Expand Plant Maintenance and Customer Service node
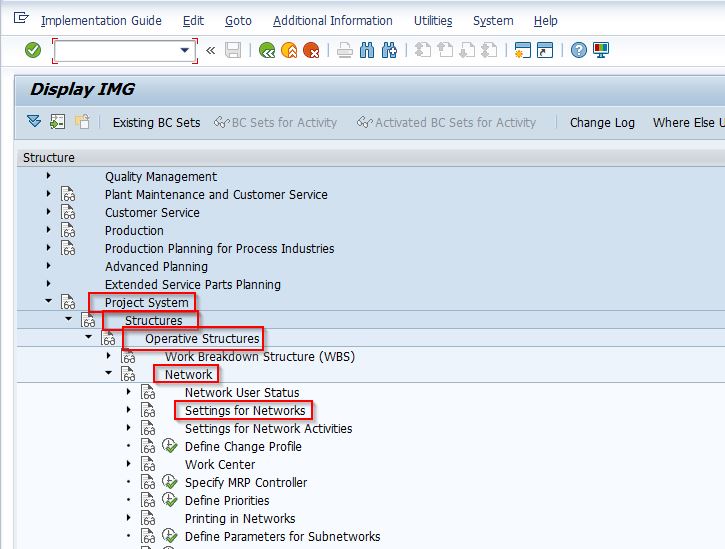The image size is (725, 549). coord(49,194)
